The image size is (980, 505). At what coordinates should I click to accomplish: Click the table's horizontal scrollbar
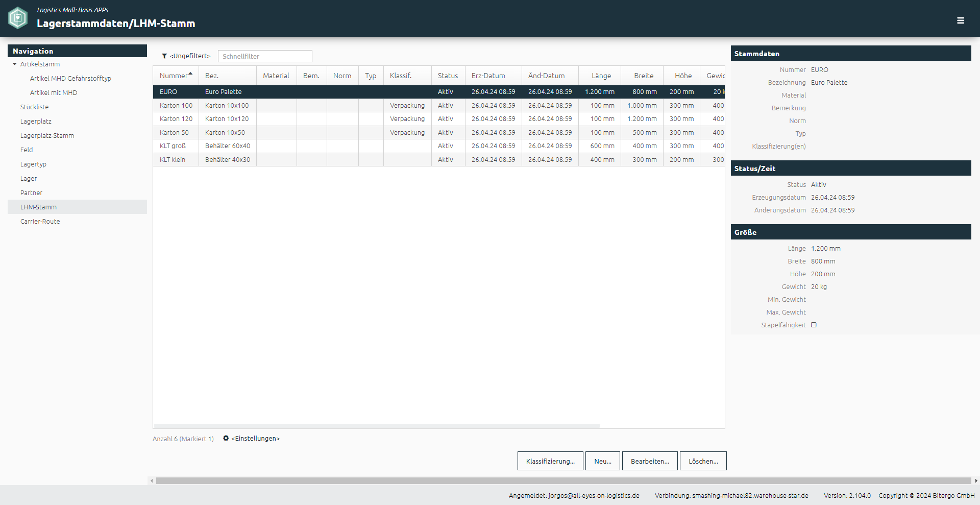coord(377,425)
